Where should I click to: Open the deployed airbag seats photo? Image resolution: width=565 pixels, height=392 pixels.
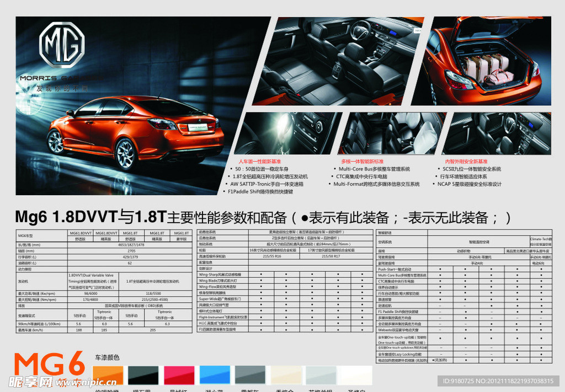[x=392, y=133]
